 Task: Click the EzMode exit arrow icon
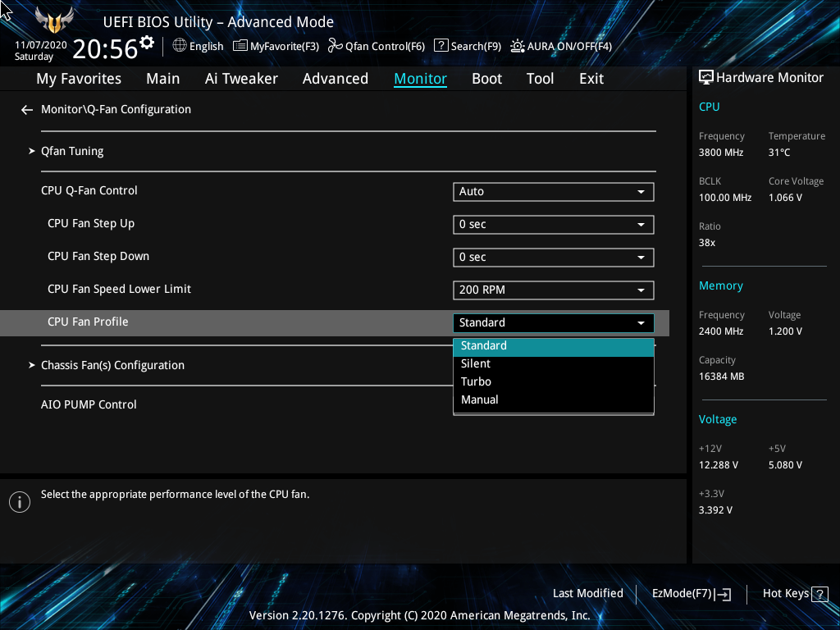point(724,594)
